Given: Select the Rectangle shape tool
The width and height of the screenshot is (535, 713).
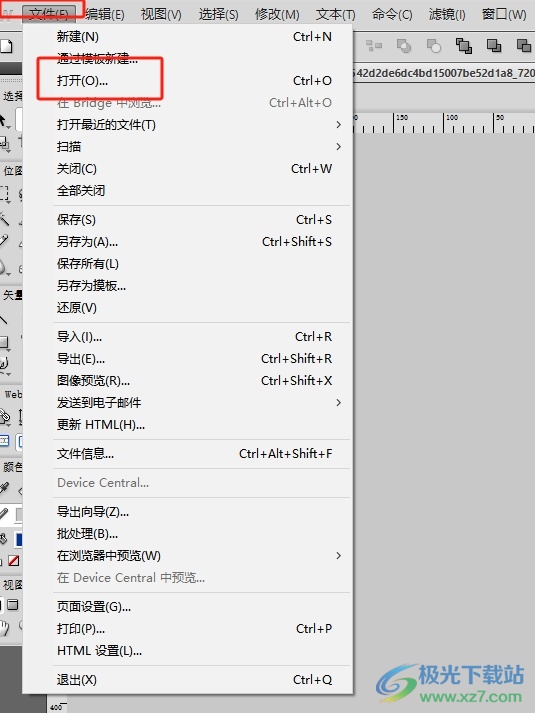Looking at the screenshot, I should [x=5, y=342].
